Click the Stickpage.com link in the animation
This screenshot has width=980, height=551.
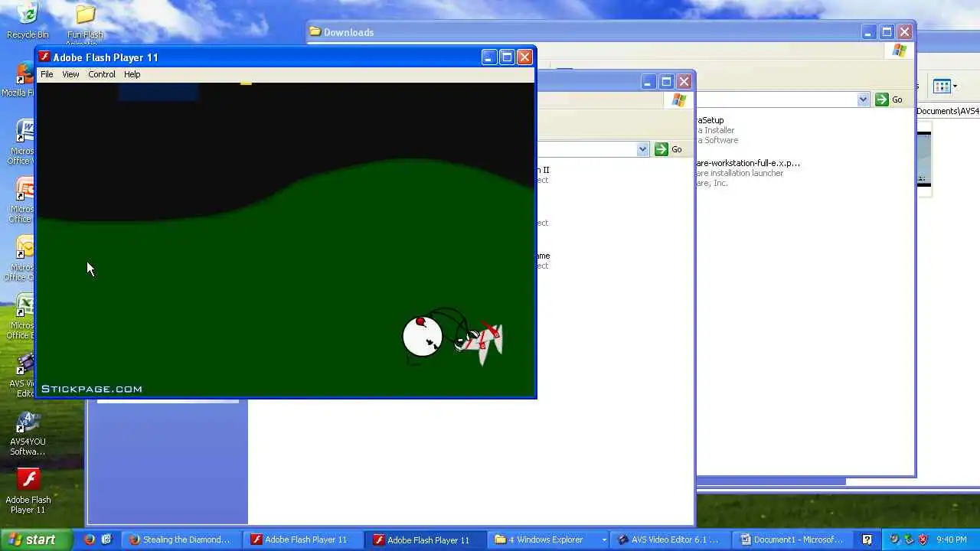pos(92,389)
